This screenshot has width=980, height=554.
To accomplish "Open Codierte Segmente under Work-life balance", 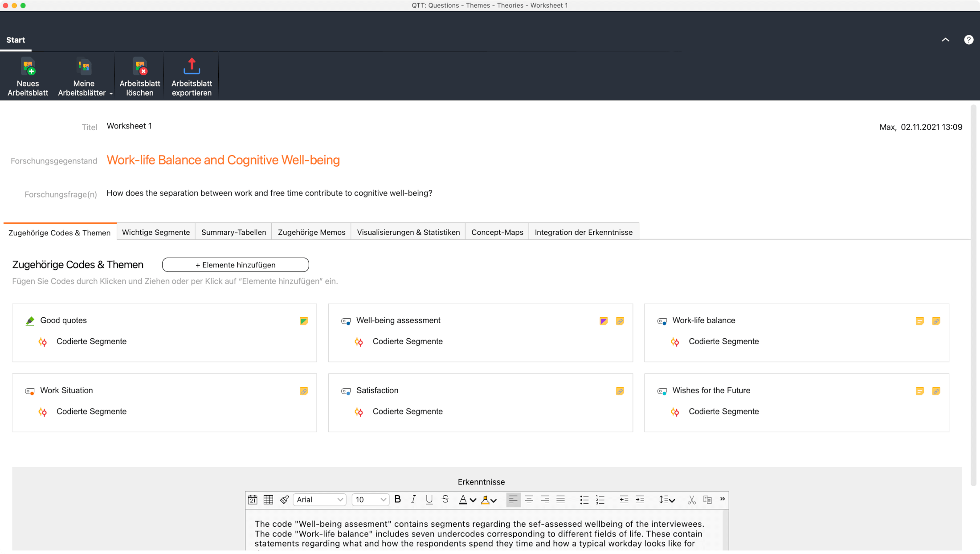I will [724, 341].
